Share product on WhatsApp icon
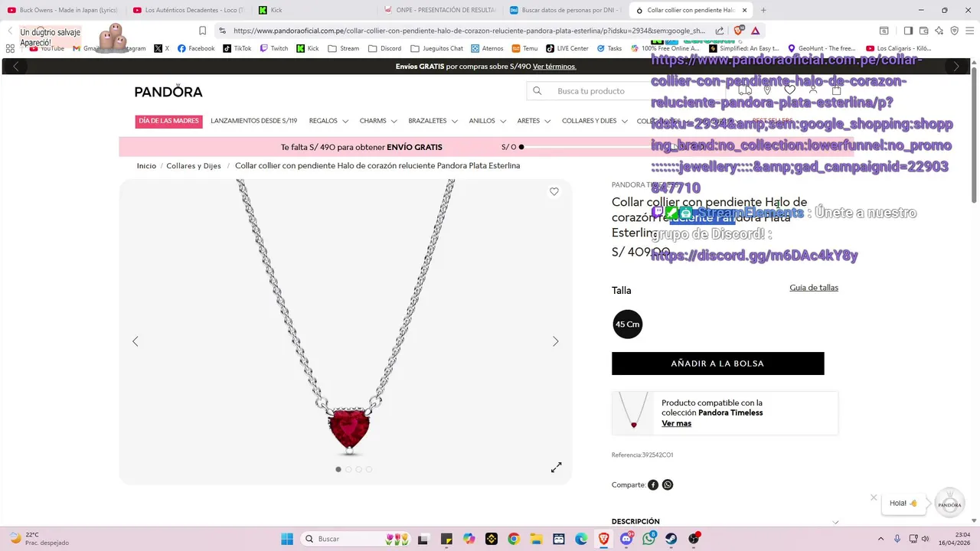980x551 pixels. (668, 484)
